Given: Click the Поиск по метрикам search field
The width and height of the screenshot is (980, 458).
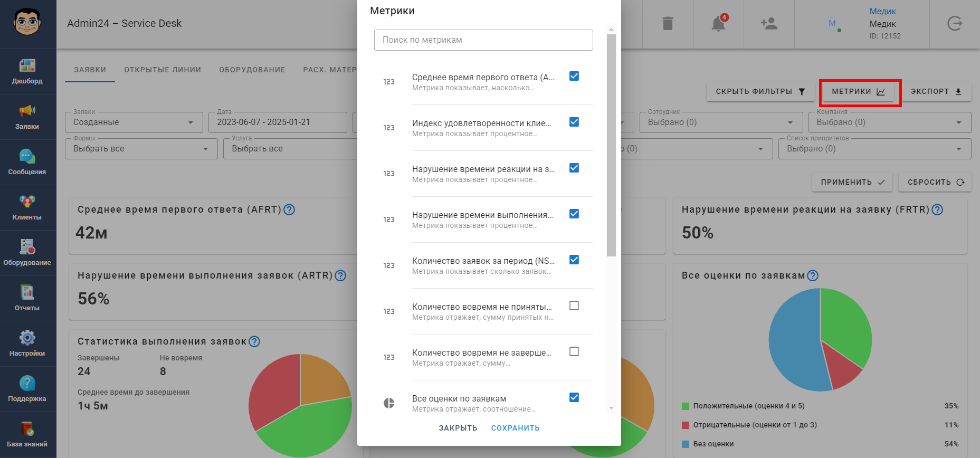Looking at the screenshot, I should click(483, 40).
